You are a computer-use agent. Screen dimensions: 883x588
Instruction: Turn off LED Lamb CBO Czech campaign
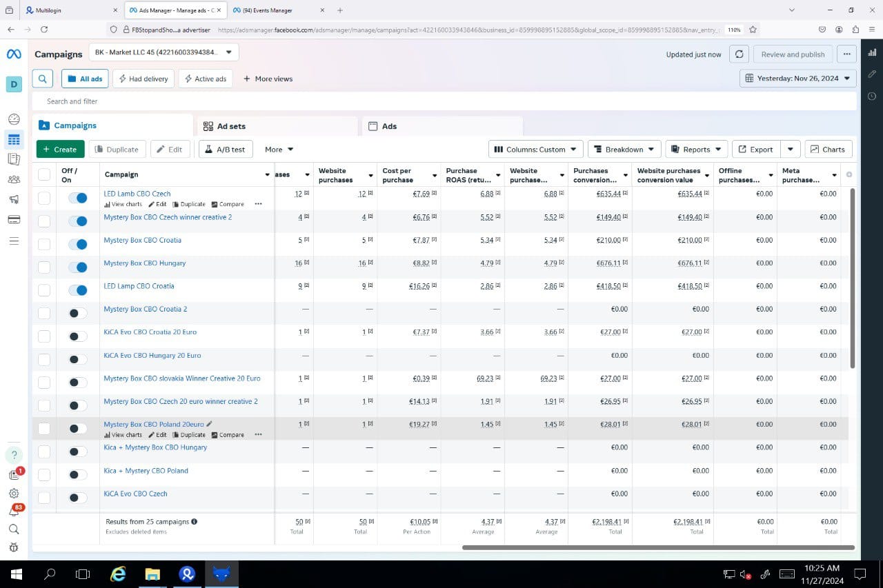pyautogui.click(x=78, y=199)
